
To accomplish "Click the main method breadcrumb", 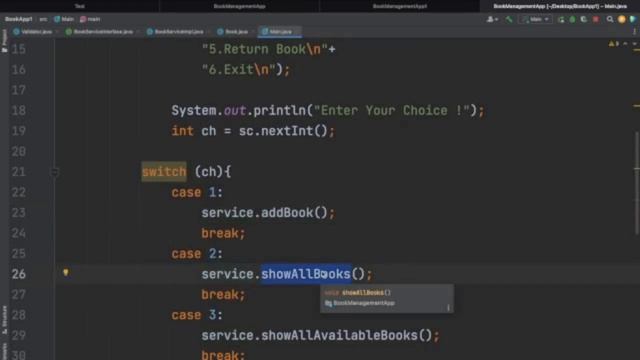I will [90, 19].
